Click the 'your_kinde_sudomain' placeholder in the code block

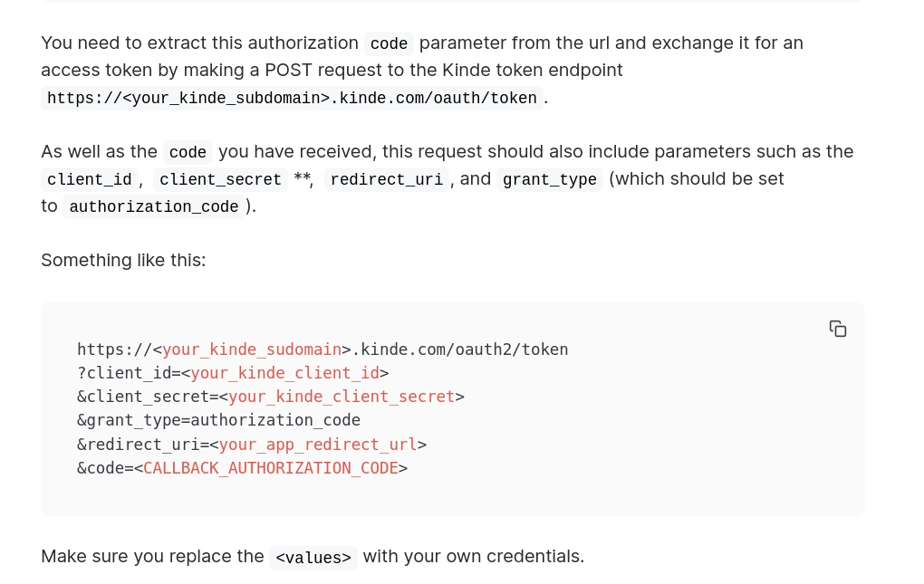(x=252, y=349)
